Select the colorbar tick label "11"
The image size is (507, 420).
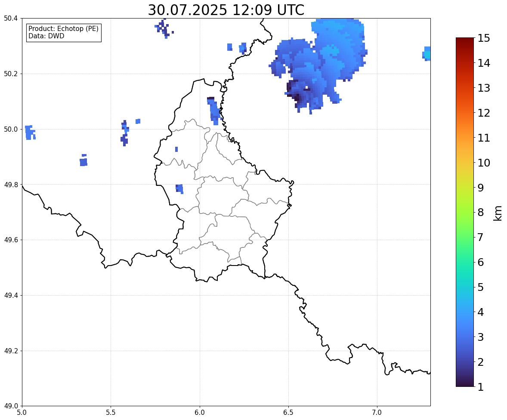click(x=484, y=138)
